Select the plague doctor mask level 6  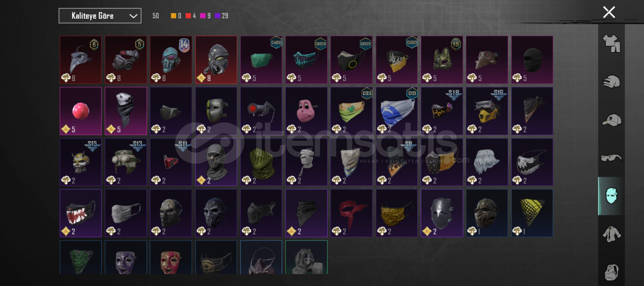click(81, 60)
